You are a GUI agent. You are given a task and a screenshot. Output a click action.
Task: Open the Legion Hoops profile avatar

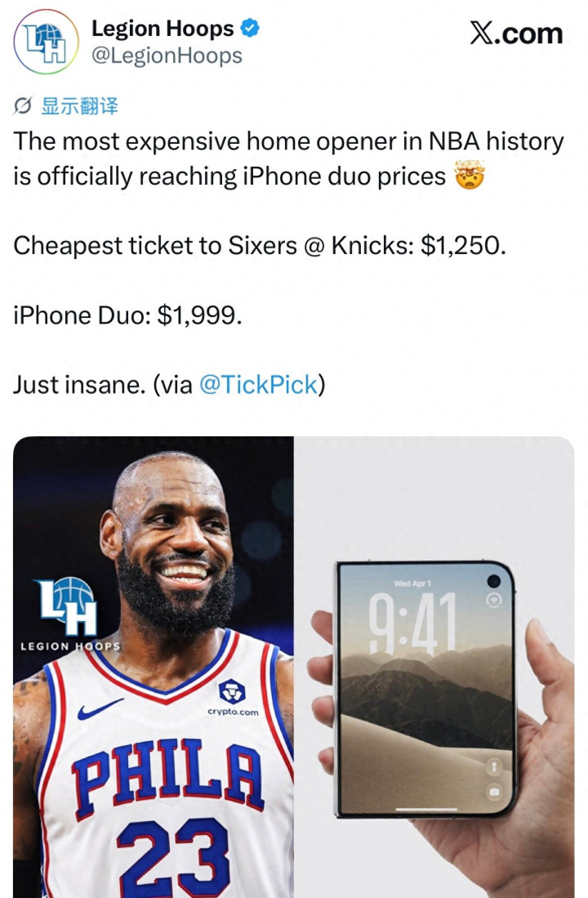46,42
